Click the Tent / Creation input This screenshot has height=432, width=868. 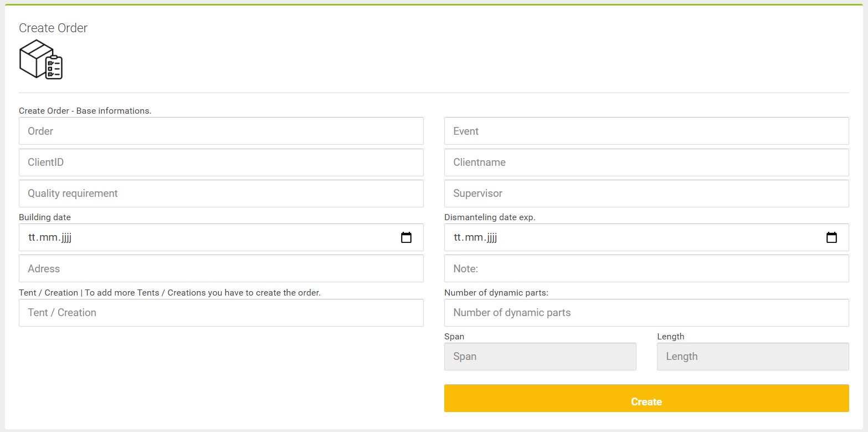tap(221, 313)
